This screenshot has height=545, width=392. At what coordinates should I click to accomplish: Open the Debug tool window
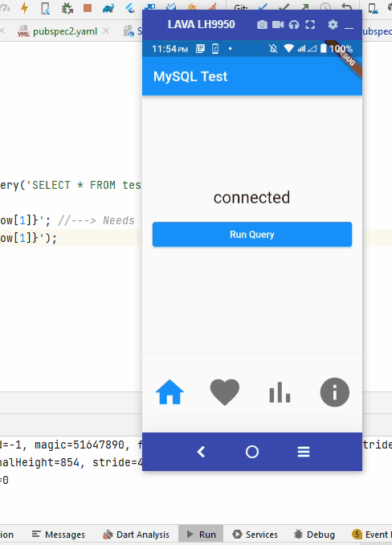[315, 535]
